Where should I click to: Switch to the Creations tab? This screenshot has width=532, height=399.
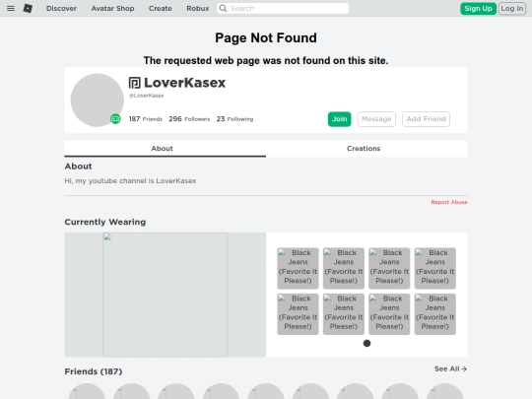coord(366,149)
